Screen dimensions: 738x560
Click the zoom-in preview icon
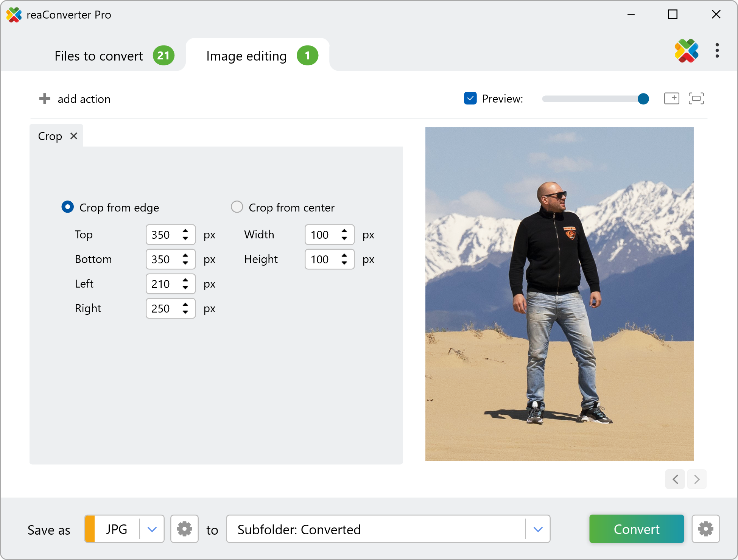pos(671,98)
